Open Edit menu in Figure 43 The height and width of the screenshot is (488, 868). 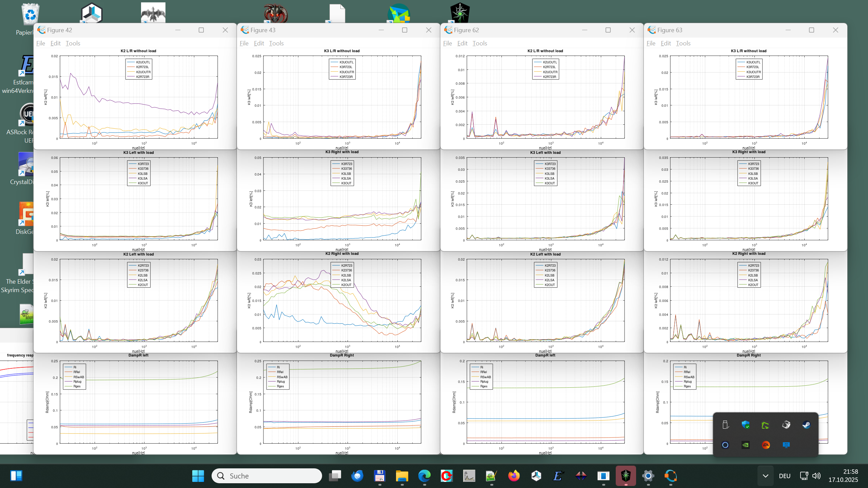pos(259,43)
